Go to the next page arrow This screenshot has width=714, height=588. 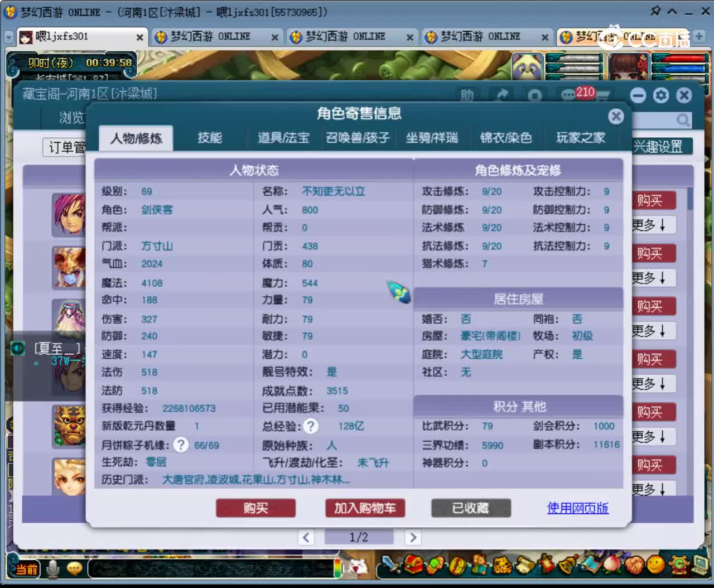pos(413,537)
